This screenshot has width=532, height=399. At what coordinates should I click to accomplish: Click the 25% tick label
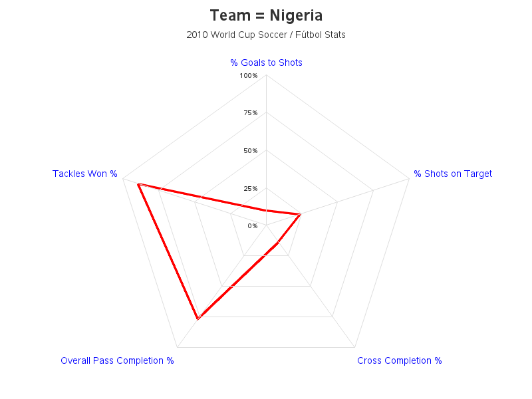coord(251,189)
